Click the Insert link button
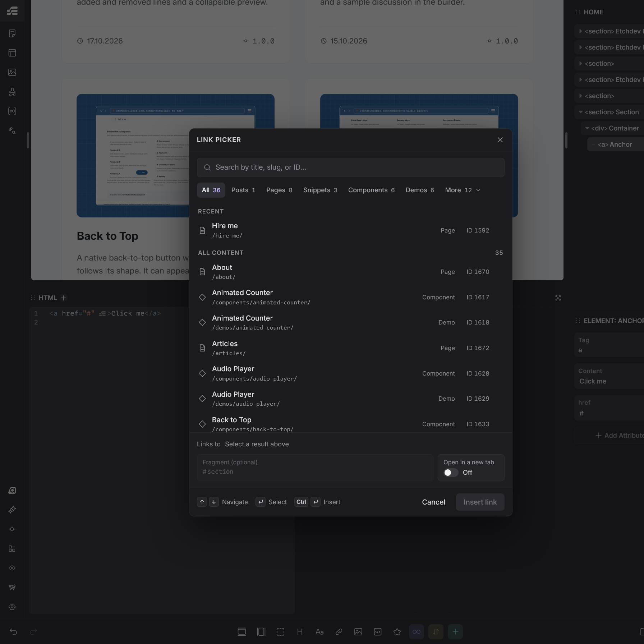Image resolution: width=644 pixels, height=644 pixels. click(x=480, y=502)
